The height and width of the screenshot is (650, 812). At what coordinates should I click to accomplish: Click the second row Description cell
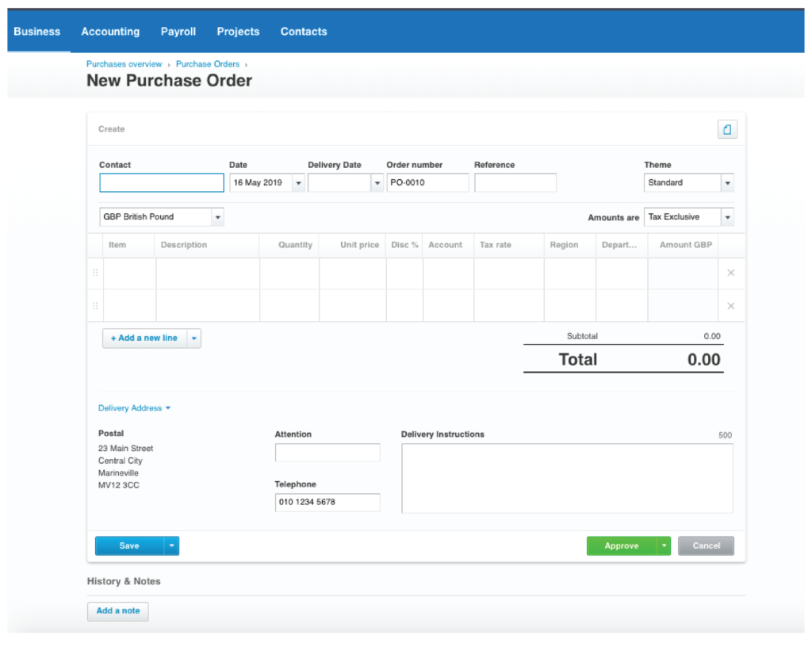coord(208,305)
